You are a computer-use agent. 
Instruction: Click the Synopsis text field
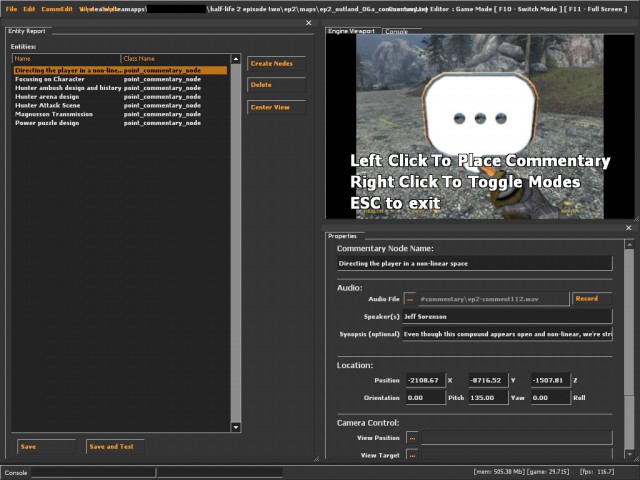507,334
